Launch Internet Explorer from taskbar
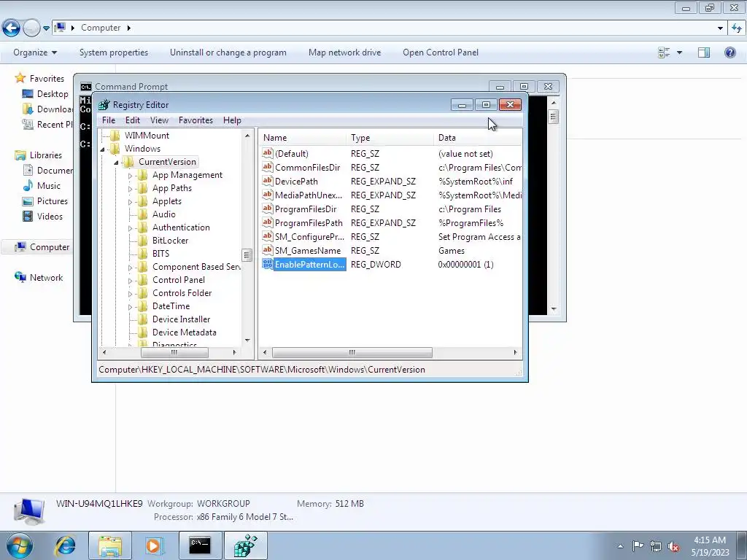The width and height of the screenshot is (747, 560). click(x=65, y=545)
